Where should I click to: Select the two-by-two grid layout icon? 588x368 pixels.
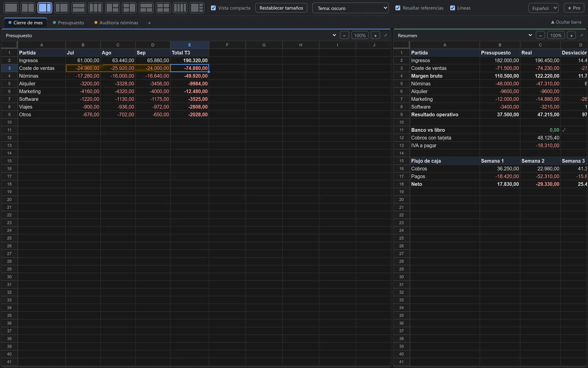(x=163, y=8)
